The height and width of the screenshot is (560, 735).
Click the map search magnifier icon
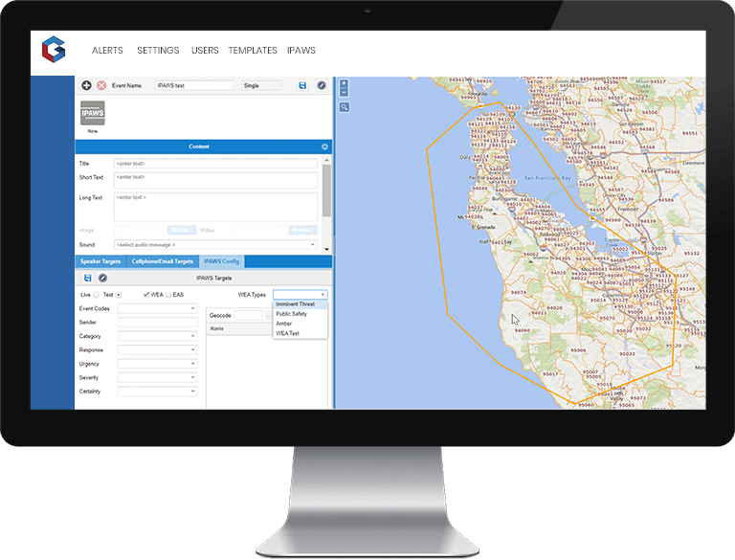pyautogui.click(x=345, y=107)
